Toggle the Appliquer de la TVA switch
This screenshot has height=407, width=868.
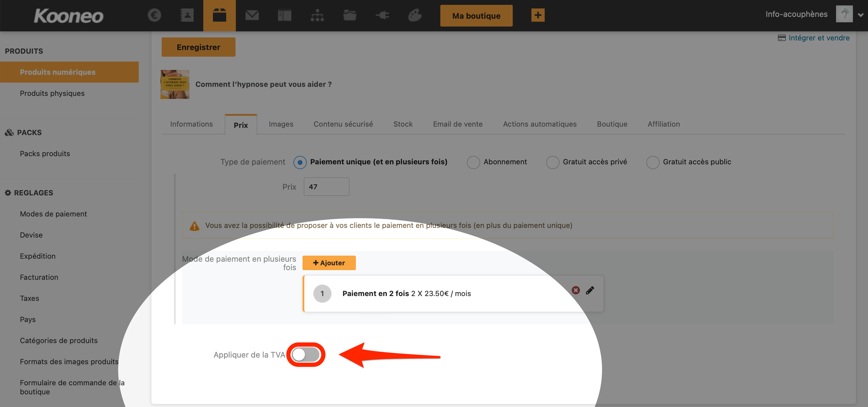[306, 355]
